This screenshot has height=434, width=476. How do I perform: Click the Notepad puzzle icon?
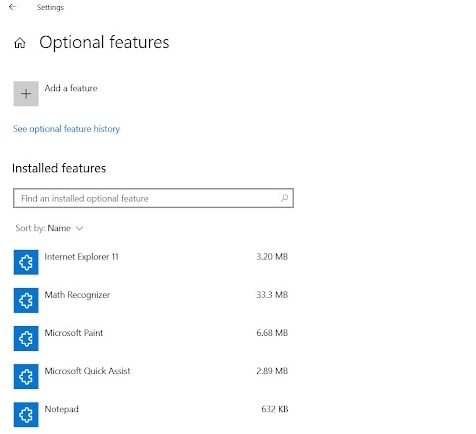click(x=26, y=415)
